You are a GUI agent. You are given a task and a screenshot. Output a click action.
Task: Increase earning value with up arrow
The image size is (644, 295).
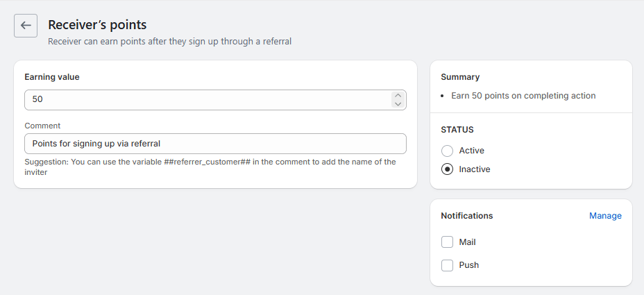(x=398, y=95)
